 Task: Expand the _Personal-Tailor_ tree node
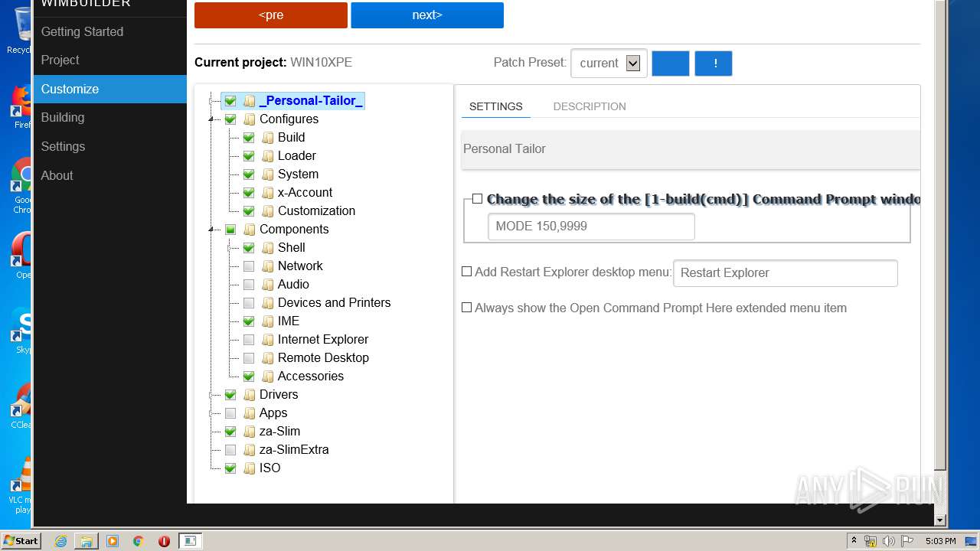click(212, 101)
